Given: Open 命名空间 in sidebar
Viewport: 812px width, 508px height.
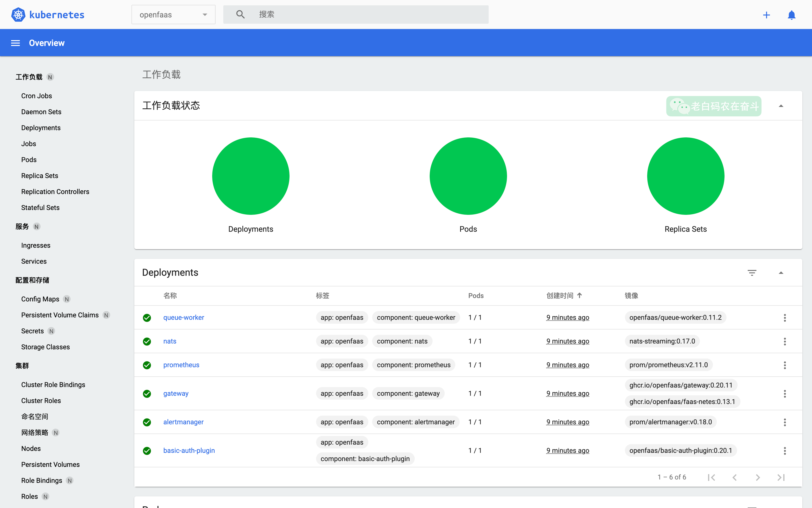Looking at the screenshot, I should (35, 417).
